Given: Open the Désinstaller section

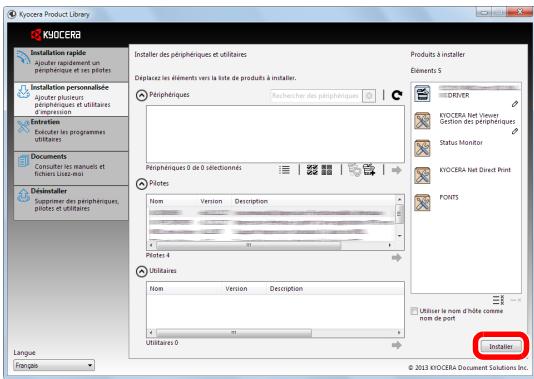Looking at the screenshot, I should (x=71, y=203).
